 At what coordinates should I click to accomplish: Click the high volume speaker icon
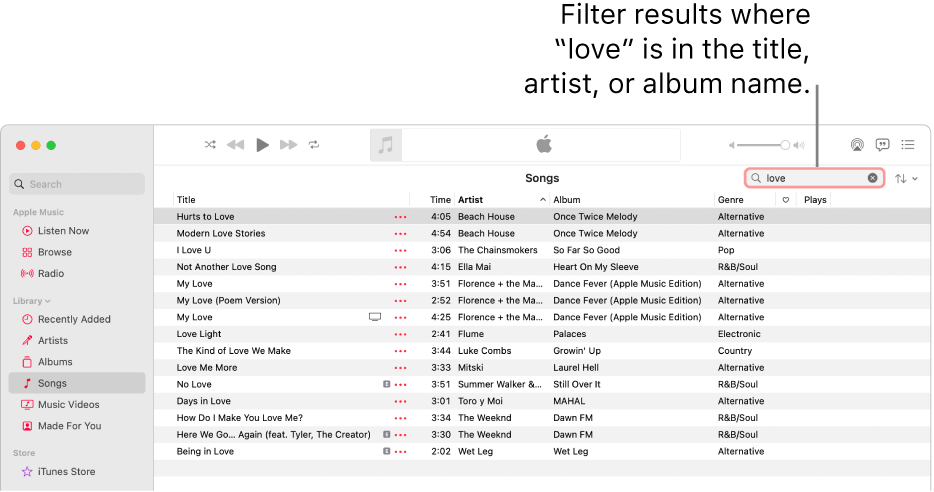click(x=799, y=145)
